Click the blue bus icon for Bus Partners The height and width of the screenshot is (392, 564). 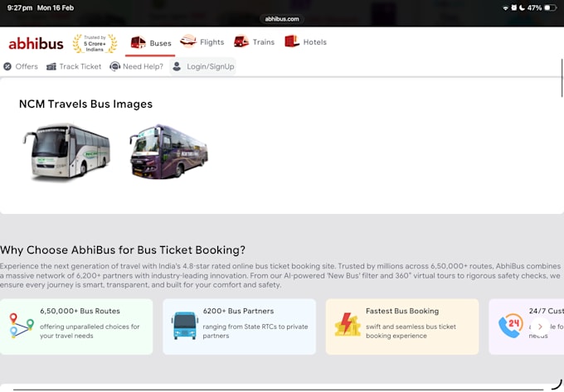[185, 326]
